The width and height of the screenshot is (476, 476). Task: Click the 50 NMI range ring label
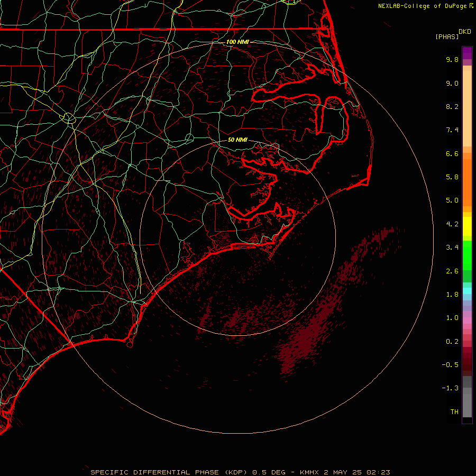(x=237, y=140)
